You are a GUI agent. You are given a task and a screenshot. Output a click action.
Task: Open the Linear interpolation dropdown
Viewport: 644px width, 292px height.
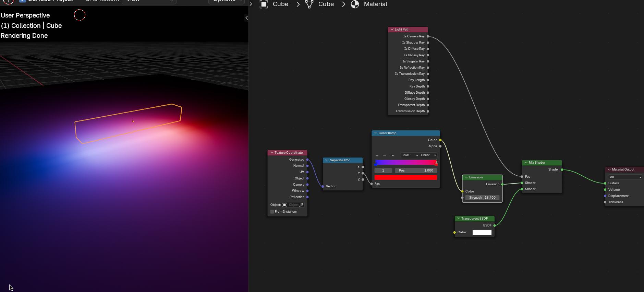428,155
